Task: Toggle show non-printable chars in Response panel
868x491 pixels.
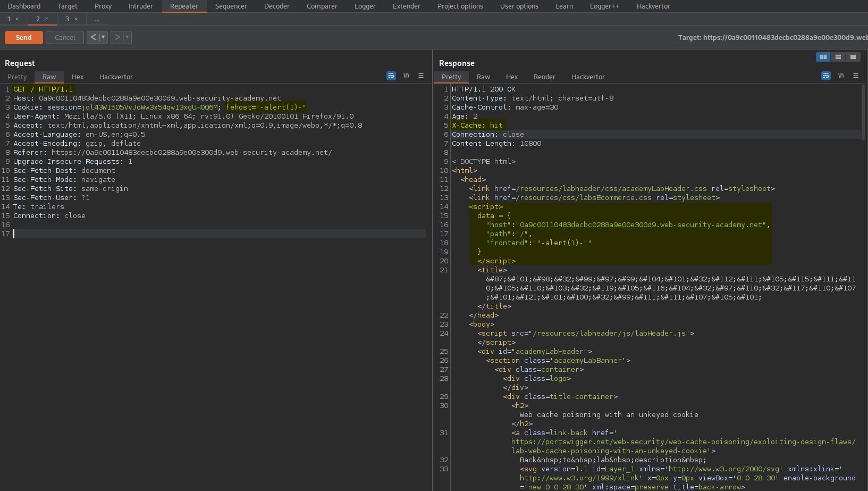Action: [841, 76]
